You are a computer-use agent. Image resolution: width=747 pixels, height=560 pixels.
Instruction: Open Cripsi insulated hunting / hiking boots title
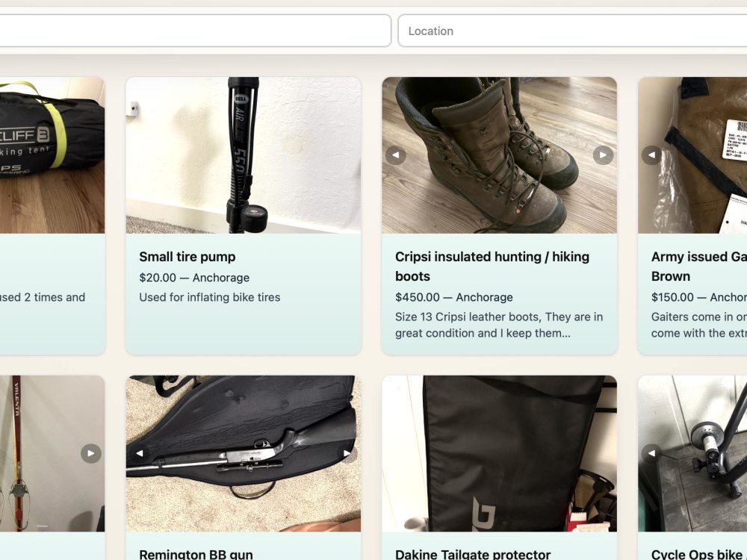click(x=492, y=267)
